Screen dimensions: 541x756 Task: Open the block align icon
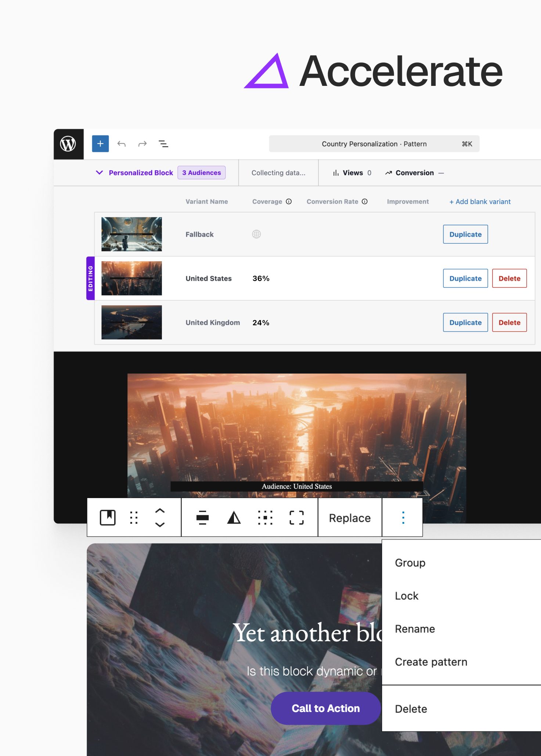click(x=202, y=517)
